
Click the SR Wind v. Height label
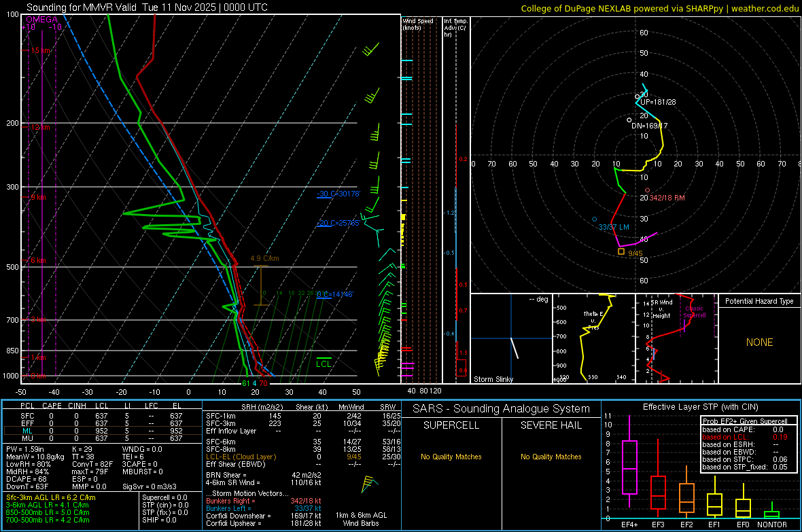coord(661,309)
